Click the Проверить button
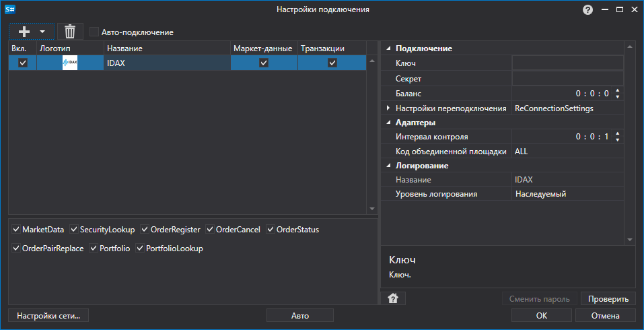This screenshot has width=644, height=330. click(608, 299)
